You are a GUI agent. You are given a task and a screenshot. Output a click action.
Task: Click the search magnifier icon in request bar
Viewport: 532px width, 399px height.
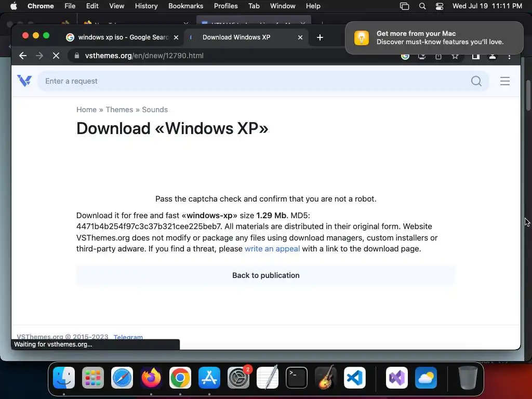pyautogui.click(x=476, y=81)
